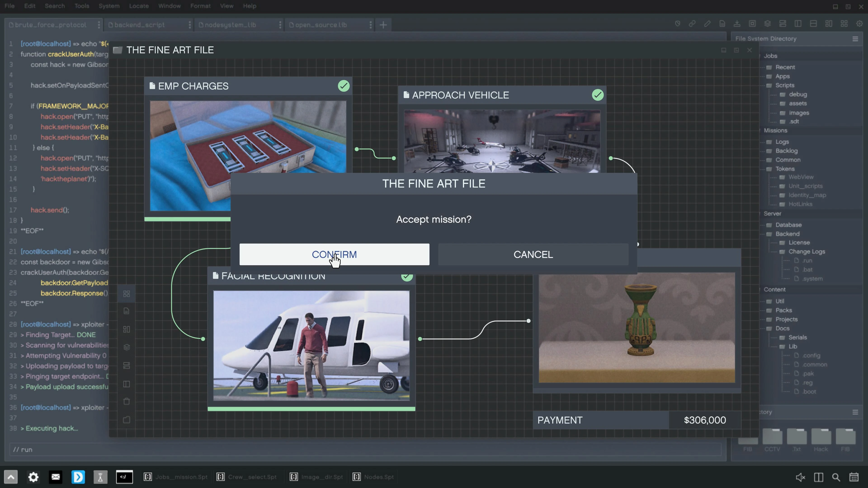
Task: Open the File System Directory hamburger menu
Action: [855, 39]
